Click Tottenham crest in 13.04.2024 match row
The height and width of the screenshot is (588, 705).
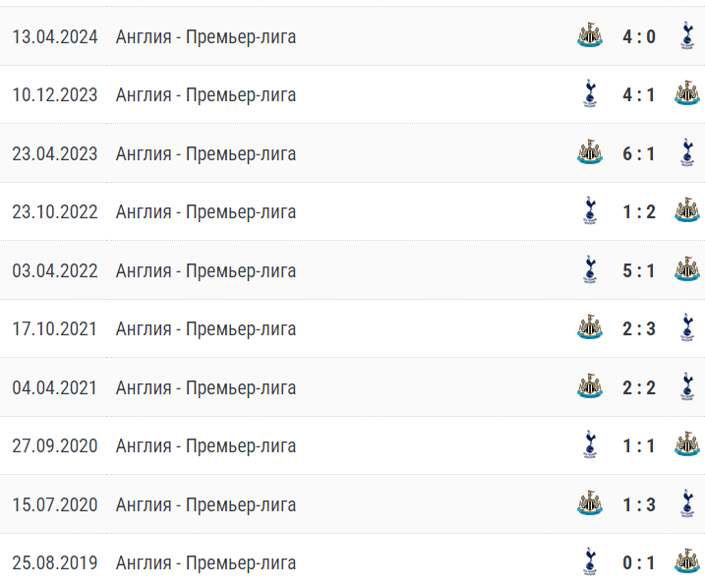coord(686,35)
